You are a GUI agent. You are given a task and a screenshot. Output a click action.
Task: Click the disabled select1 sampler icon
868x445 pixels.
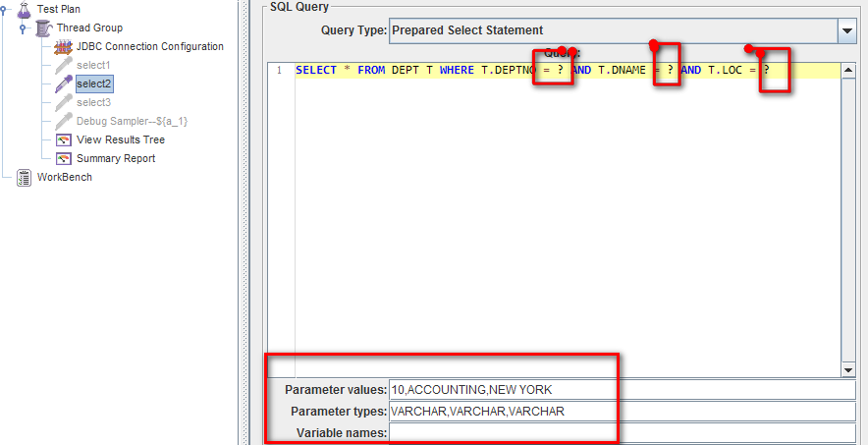[64, 65]
